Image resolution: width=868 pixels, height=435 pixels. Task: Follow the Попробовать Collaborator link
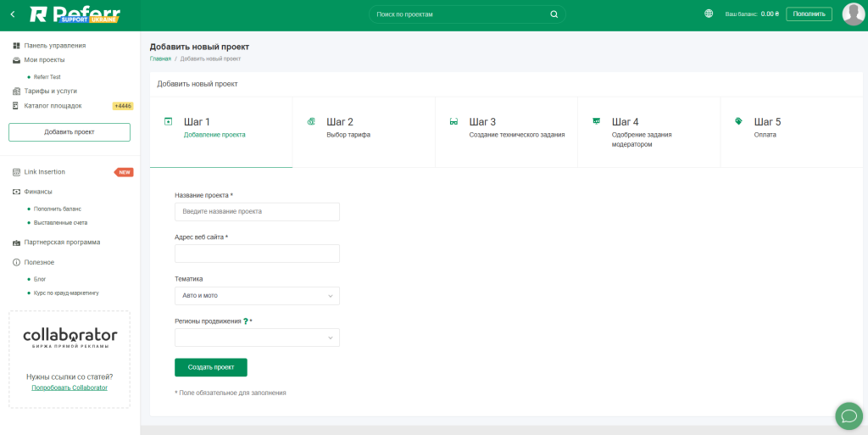70,388
